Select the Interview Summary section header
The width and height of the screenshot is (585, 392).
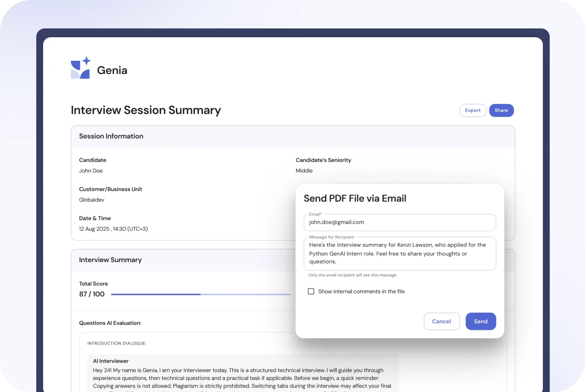110,260
